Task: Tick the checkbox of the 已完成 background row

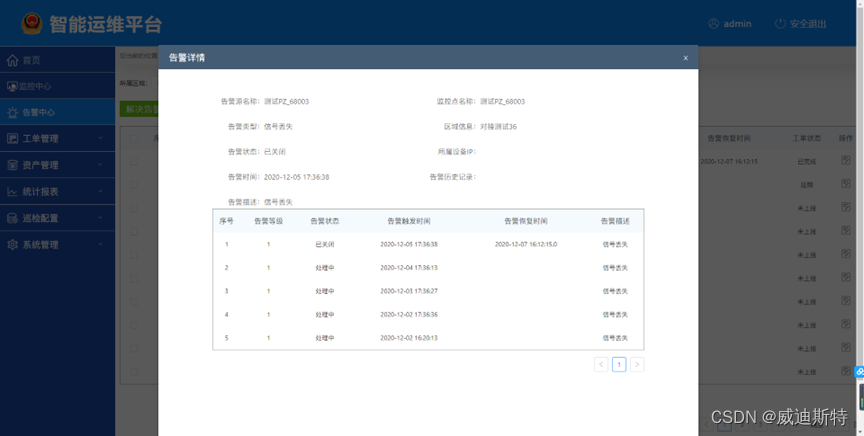Action: (134, 161)
